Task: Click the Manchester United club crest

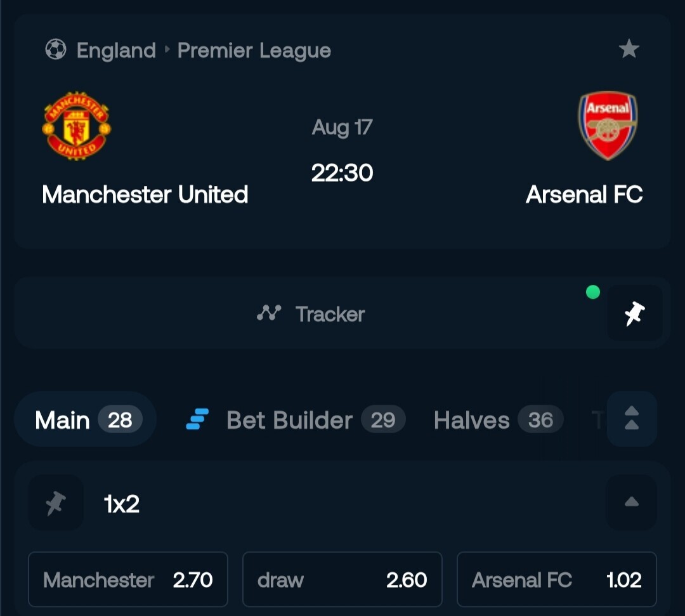Action: 77,126
